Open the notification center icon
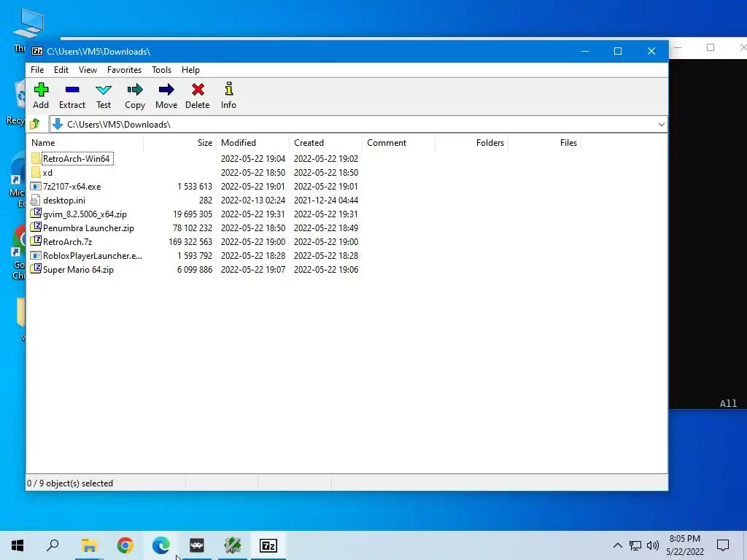 tap(723, 545)
